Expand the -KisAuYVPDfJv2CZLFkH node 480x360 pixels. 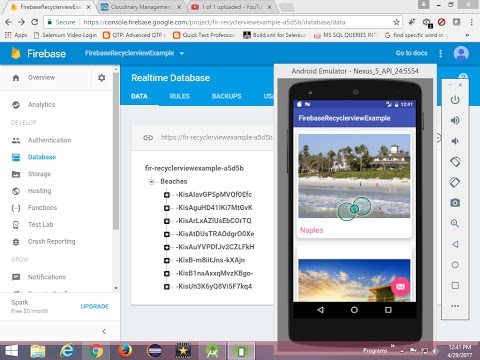coord(167,247)
